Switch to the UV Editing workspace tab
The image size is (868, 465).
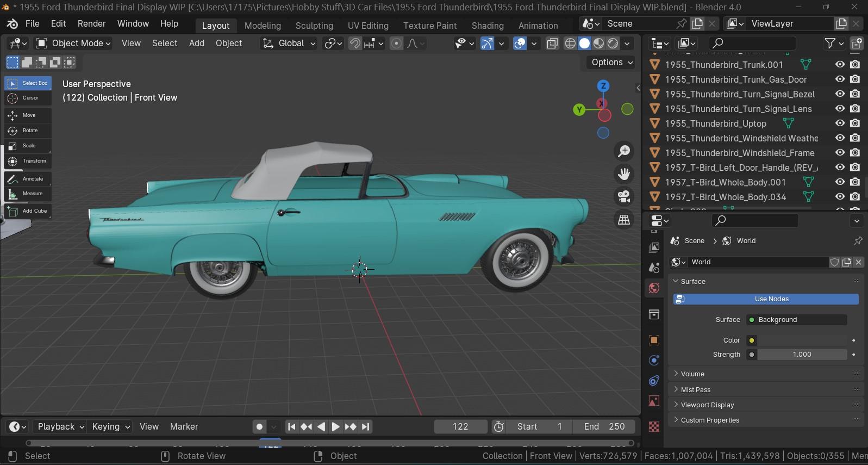pos(368,26)
